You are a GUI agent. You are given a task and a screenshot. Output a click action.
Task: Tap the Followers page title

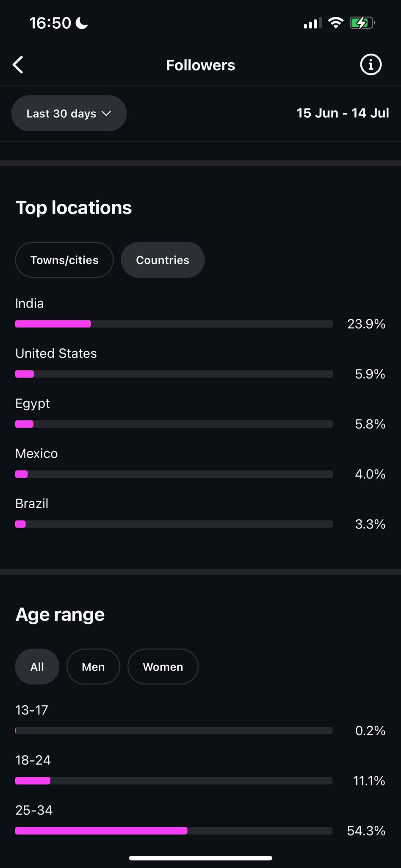(200, 65)
